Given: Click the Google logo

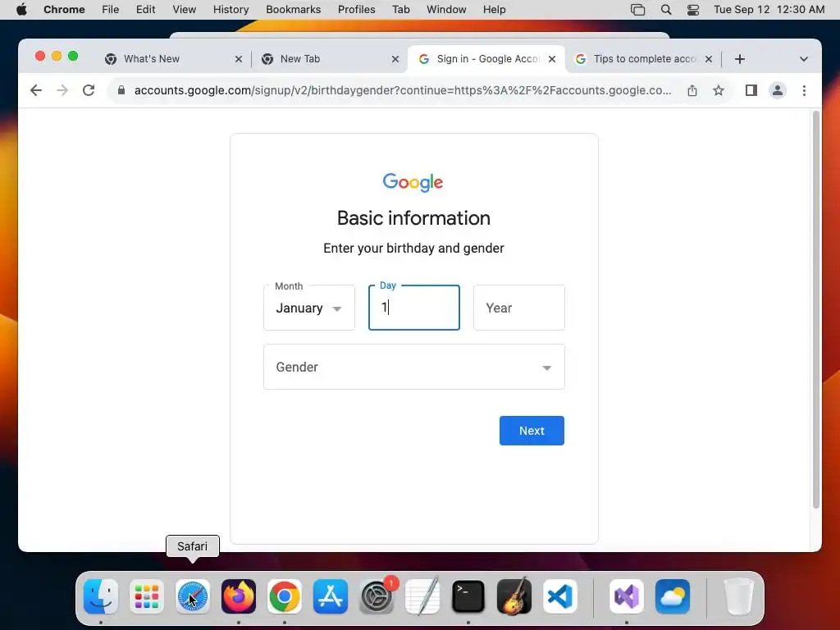Looking at the screenshot, I should tap(413, 182).
